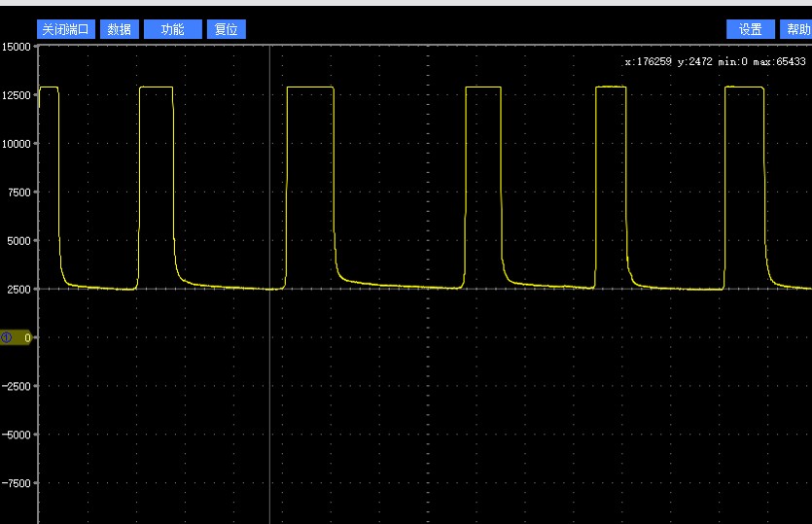Click the max:65433 readout

779,61
